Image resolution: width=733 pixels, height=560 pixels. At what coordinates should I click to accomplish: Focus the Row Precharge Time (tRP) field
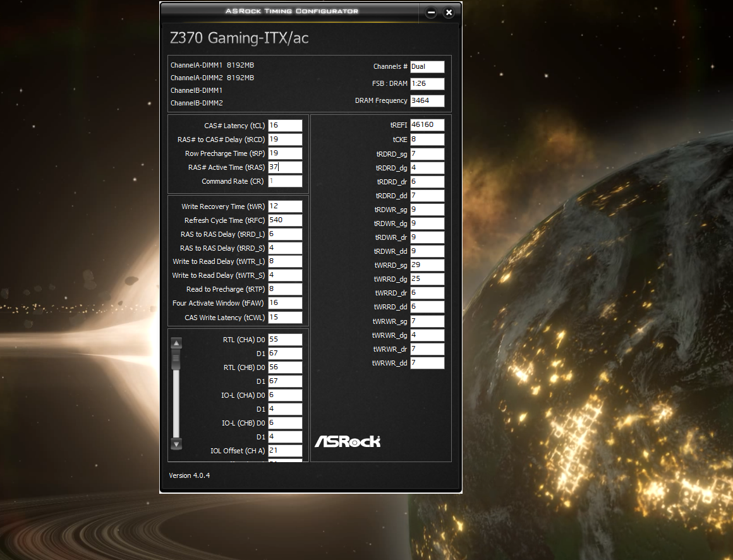(x=285, y=153)
